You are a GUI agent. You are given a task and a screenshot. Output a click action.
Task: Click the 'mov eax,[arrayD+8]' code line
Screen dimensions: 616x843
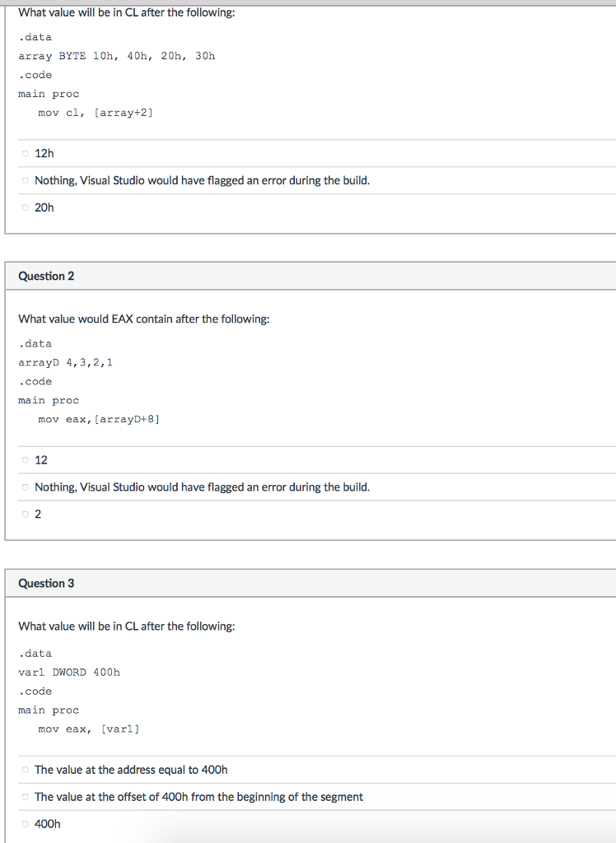(99, 420)
